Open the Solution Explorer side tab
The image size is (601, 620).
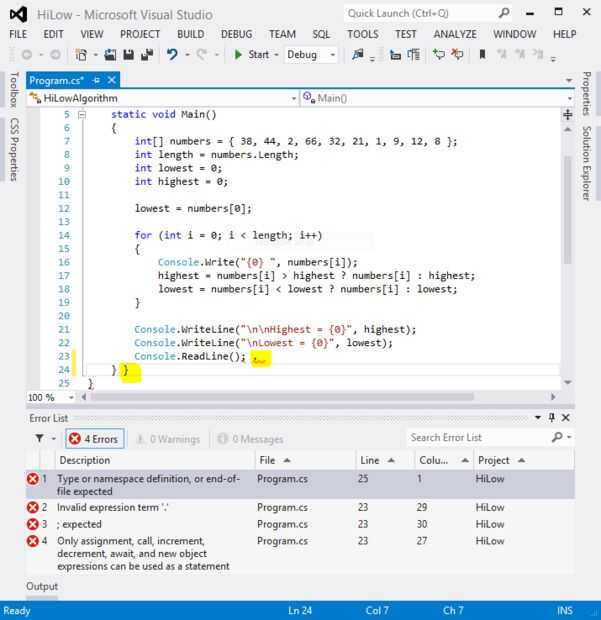(586, 163)
